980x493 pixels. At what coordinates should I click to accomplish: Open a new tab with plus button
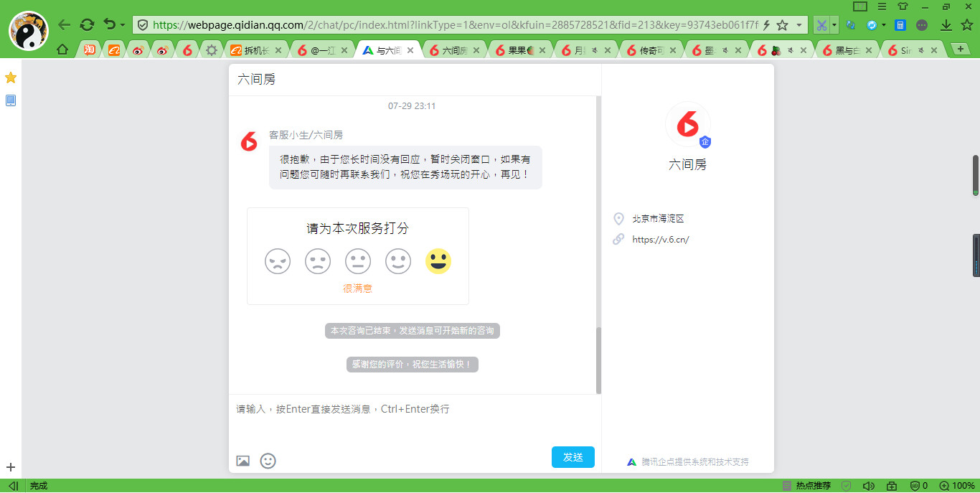(959, 49)
